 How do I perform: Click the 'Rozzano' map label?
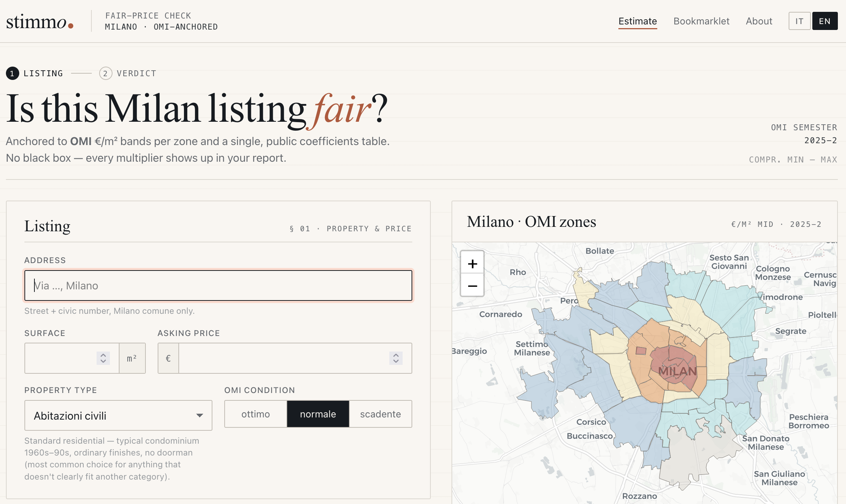tap(639, 496)
